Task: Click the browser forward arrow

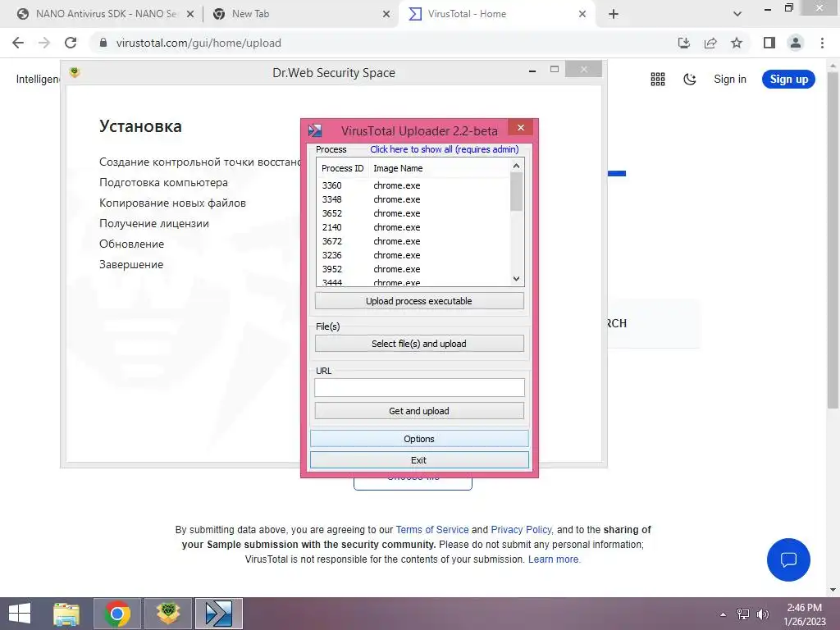Action: [44, 43]
